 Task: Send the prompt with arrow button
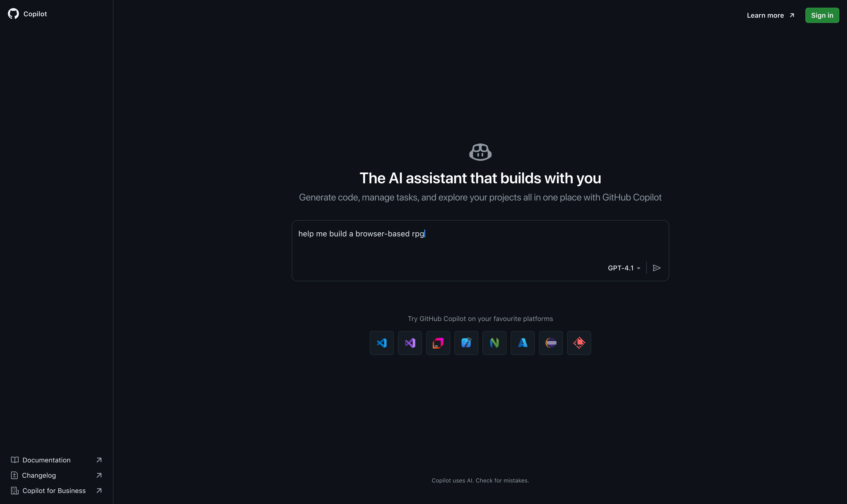657,268
